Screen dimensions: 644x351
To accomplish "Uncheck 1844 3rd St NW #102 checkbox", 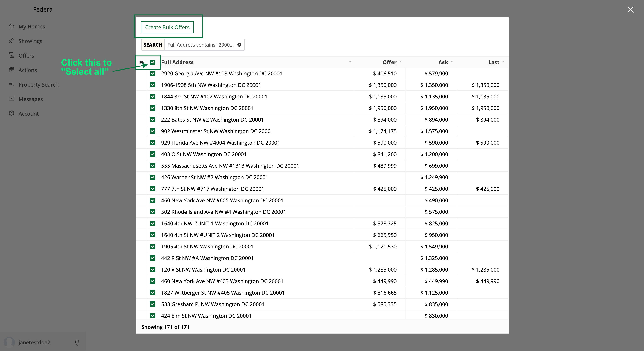I will click(x=152, y=96).
